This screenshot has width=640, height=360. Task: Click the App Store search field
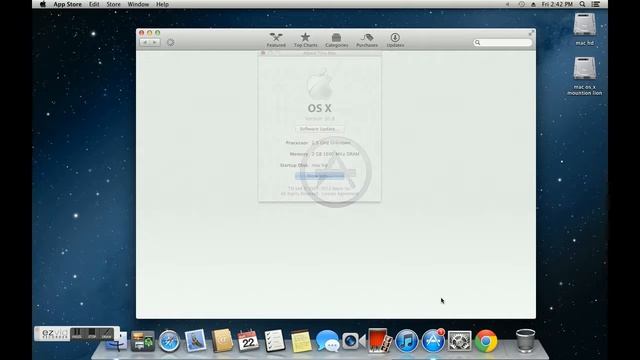(x=503, y=42)
